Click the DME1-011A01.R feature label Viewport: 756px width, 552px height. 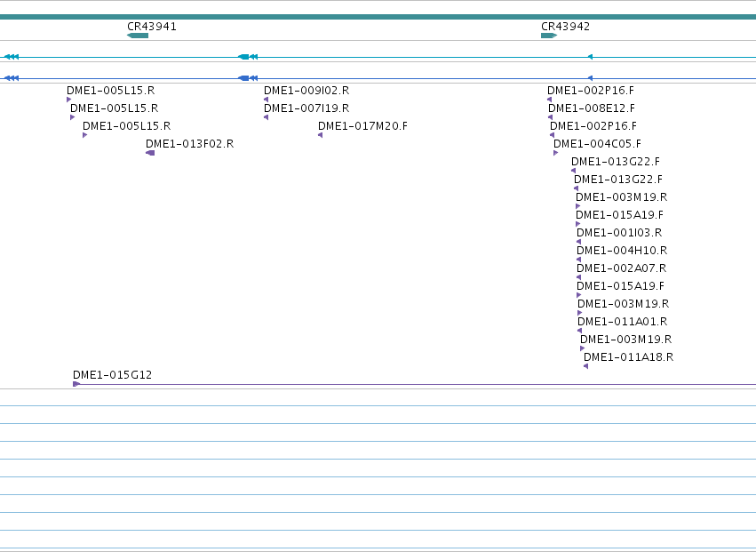[623, 322]
